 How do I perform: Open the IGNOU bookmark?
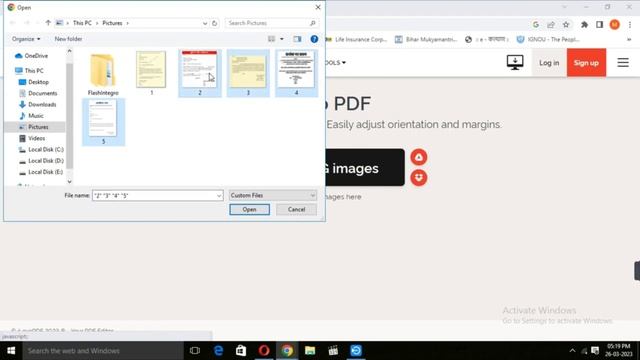[548, 40]
